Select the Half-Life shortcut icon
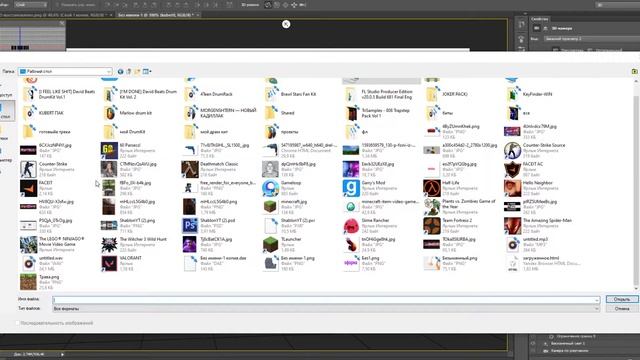 coord(431,188)
